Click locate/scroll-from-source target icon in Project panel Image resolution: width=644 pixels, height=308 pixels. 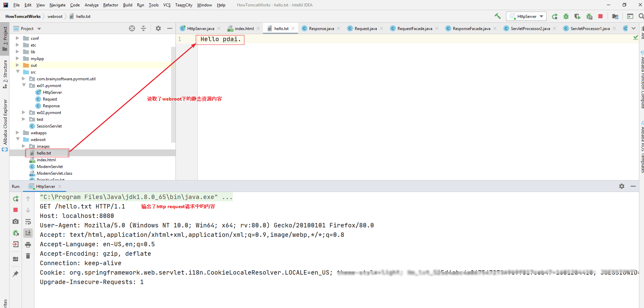132,29
